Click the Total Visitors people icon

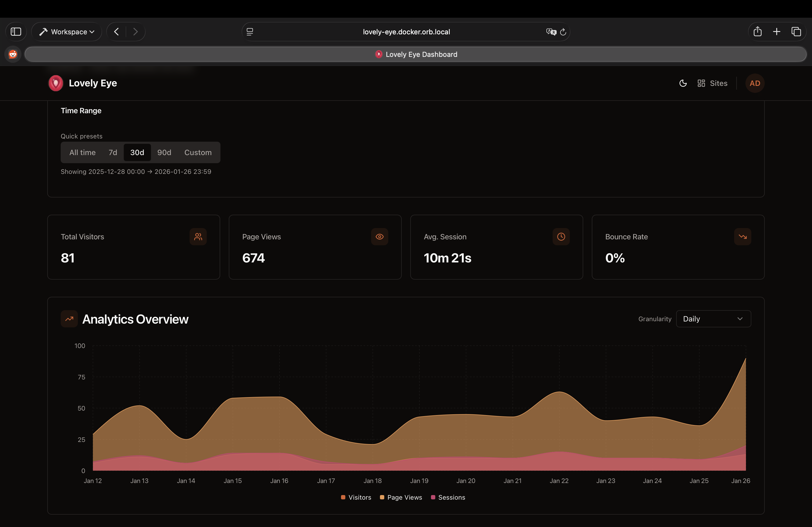point(198,237)
